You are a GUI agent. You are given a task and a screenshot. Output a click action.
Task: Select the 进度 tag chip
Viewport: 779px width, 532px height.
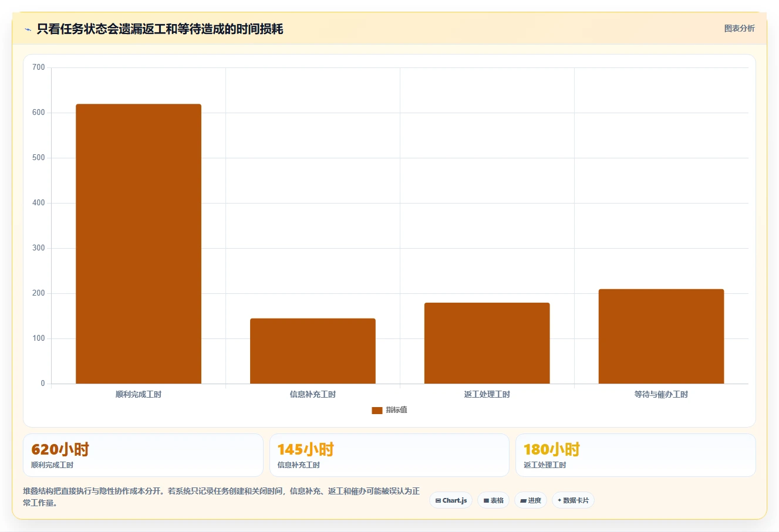531,500
